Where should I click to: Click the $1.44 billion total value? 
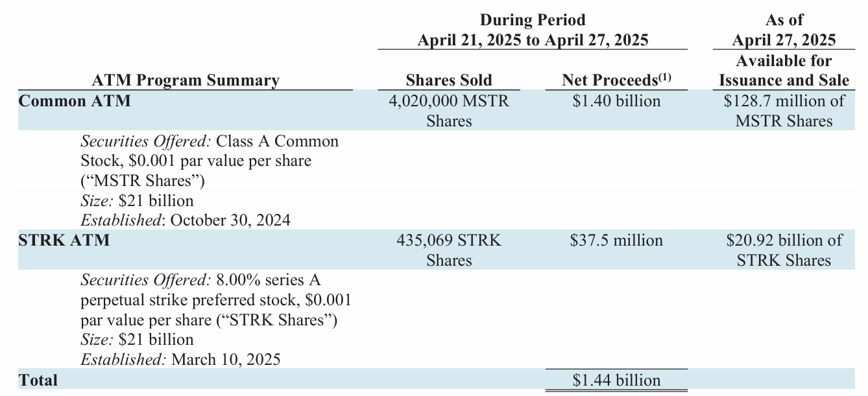(x=617, y=380)
